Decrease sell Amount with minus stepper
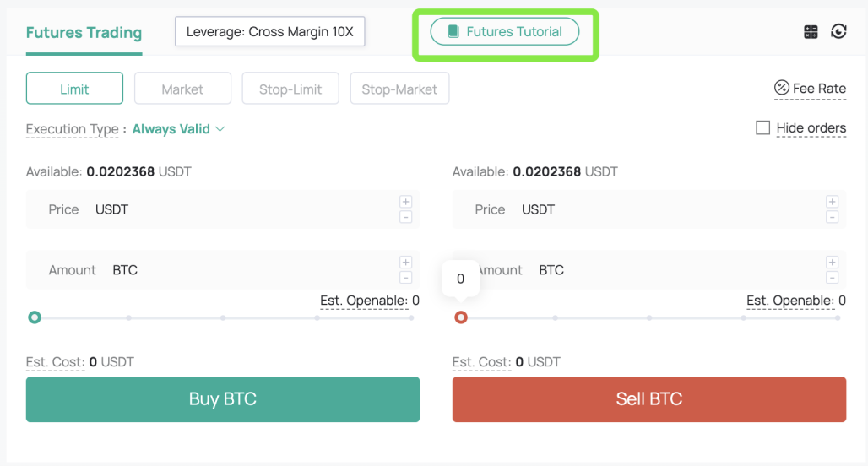The width and height of the screenshot is (868, 466). [x=832, y=278]
